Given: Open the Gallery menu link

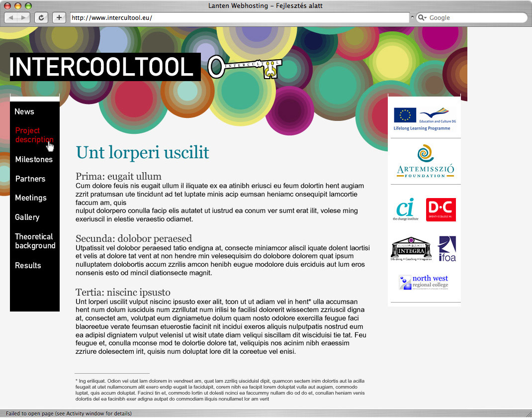Looking at the screenshot, I should point(27,217).
